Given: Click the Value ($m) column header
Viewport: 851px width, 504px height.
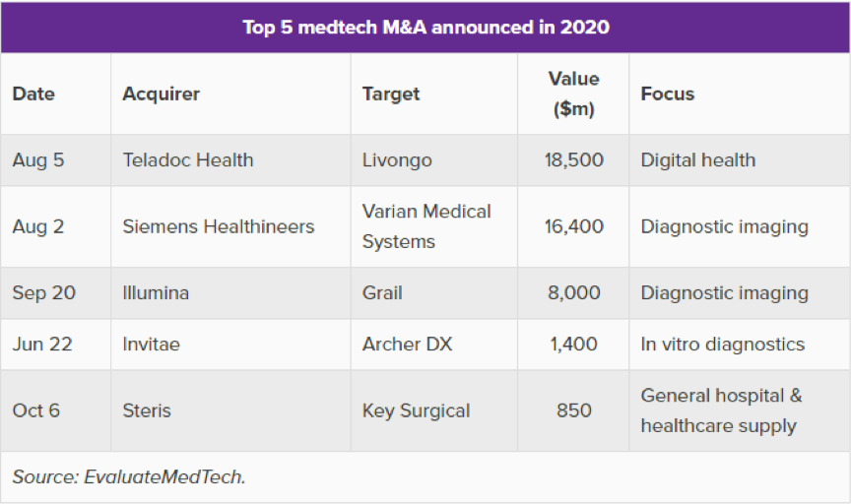Looking at the screenshot, I should click(573, 94).
